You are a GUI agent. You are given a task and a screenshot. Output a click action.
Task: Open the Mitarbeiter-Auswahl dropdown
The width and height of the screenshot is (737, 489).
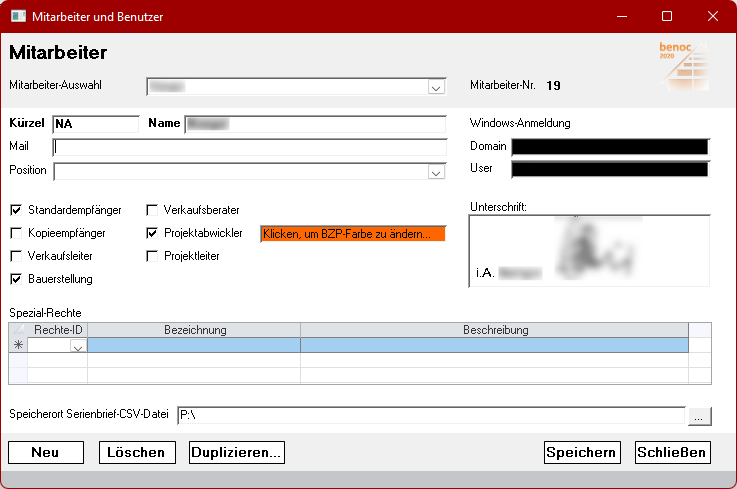(x=436, y=87)
